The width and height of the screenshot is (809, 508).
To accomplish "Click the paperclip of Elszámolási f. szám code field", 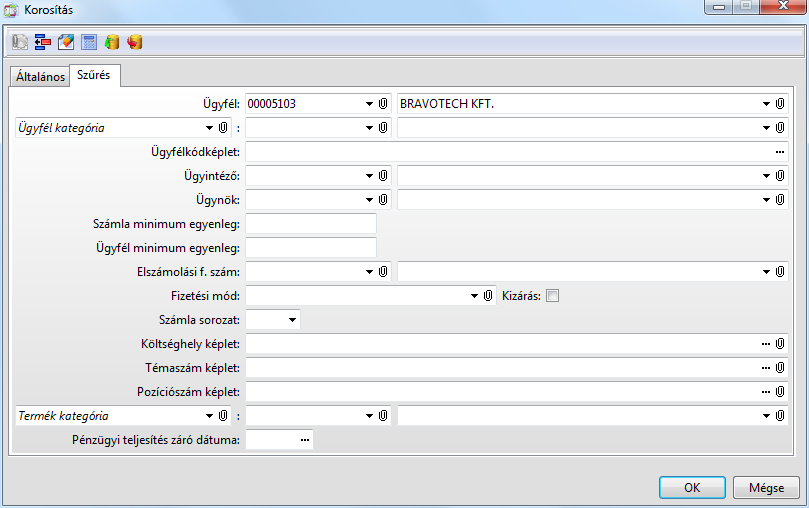I will (x=383, y=271).
